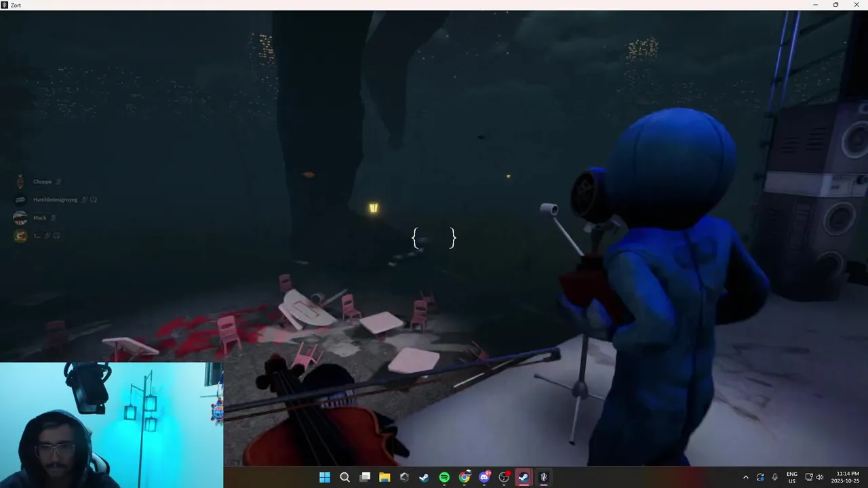Show hidden system tray icons
The image size is (868, 488).
click(x=746, y=477)
